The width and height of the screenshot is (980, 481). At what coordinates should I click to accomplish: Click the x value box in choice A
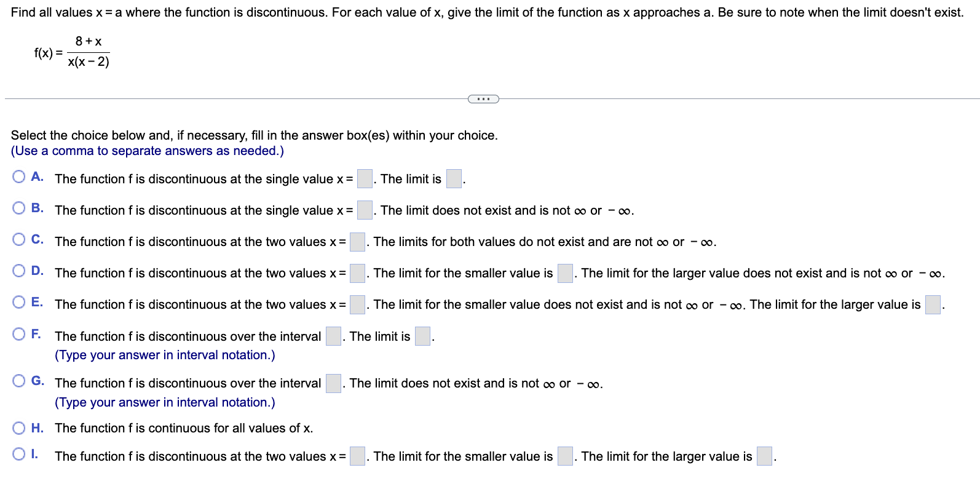364,178
